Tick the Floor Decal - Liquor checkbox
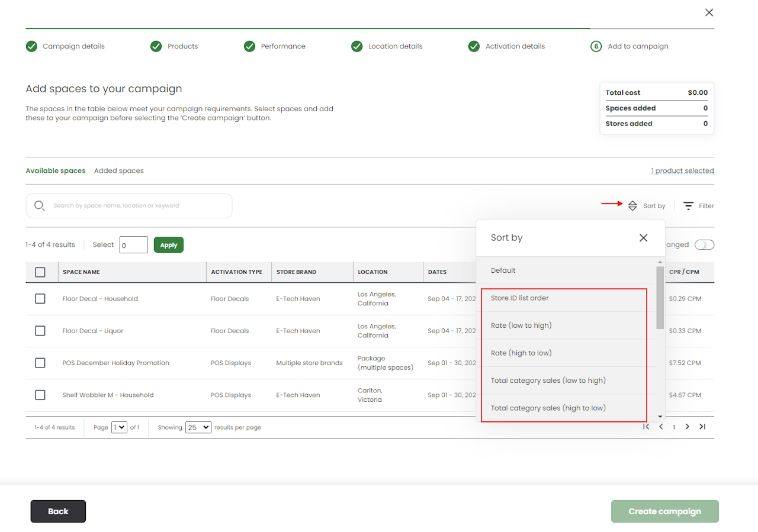The image size is (758, 532). click(x=40, y=331)
